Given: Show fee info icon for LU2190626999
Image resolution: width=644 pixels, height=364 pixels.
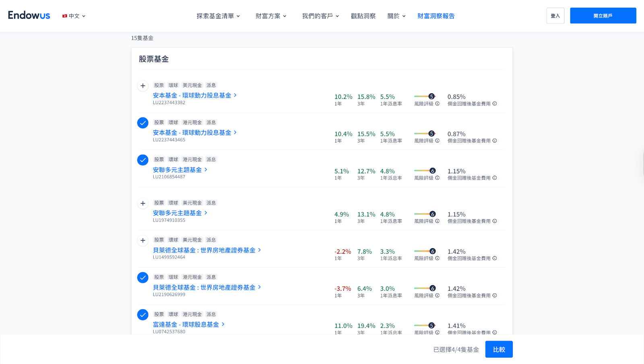Looking at the screenshot, I should click(x=495, y=296).
